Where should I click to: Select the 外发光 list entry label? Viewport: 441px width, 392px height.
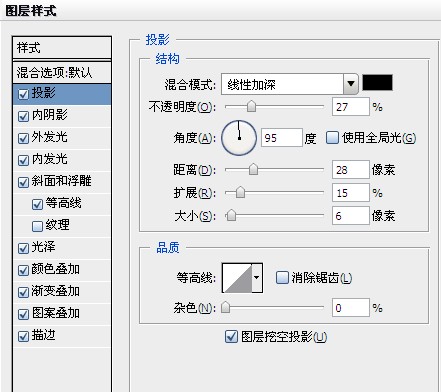(49, 137)
